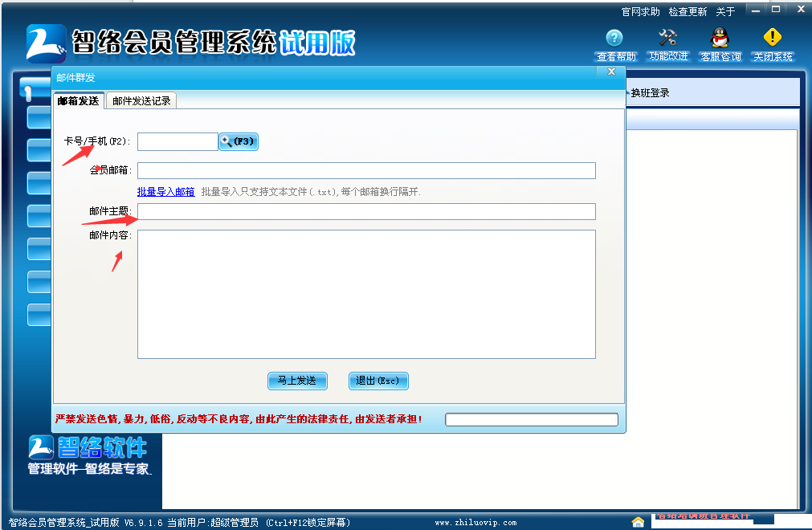Click the www.zhiluovip.com status bar text
This screenshot has width=812, height=530.
(475, 523)
